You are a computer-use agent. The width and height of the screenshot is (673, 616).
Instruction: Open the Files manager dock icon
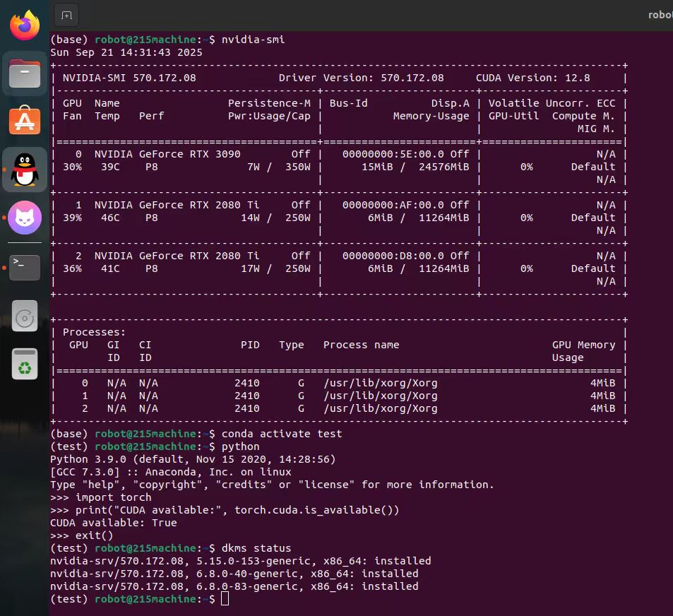click(x=25, y=73)
